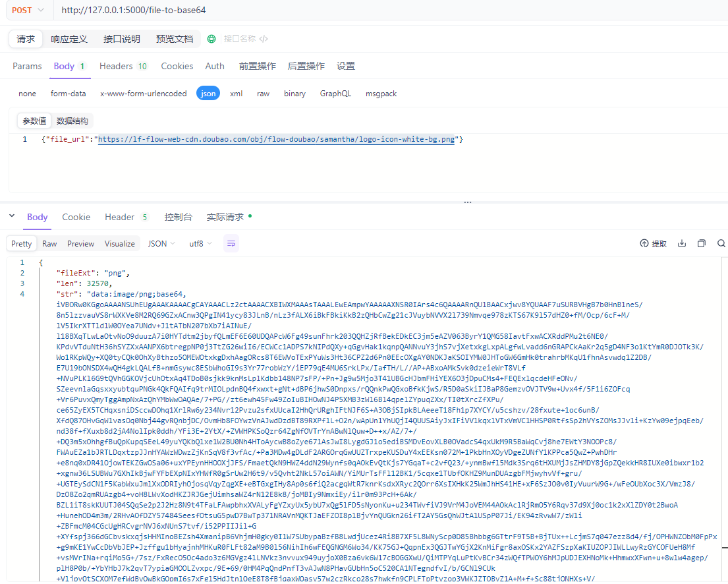Viewport: 728px width, 584px height.
Task: Click the green status globe icon
Action: pyautogui.click(x=211, y=38)
